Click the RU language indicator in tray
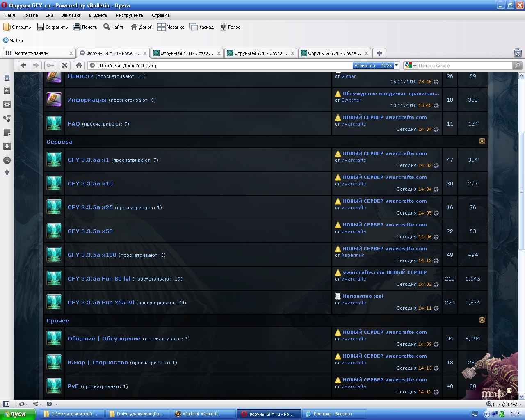 pos(475,414)
